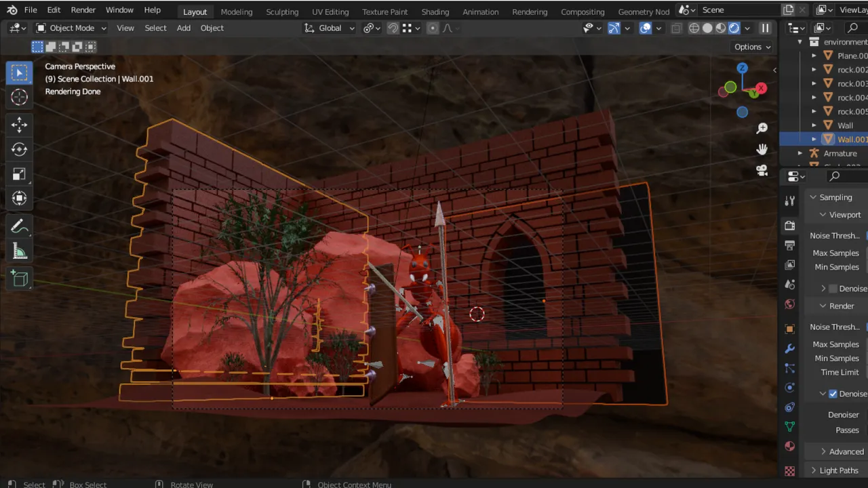
Task: Select the Transform tool
Action: tap(19, 198)
